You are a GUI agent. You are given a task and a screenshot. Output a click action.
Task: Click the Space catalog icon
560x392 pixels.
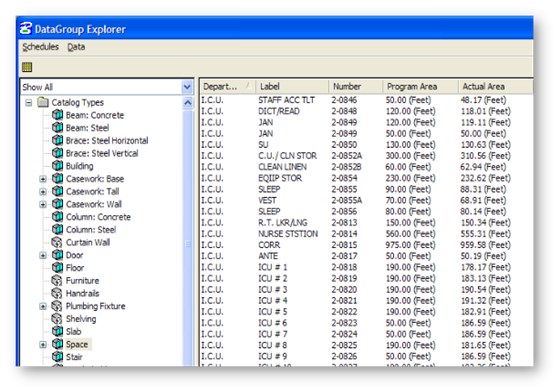(57, 344)
